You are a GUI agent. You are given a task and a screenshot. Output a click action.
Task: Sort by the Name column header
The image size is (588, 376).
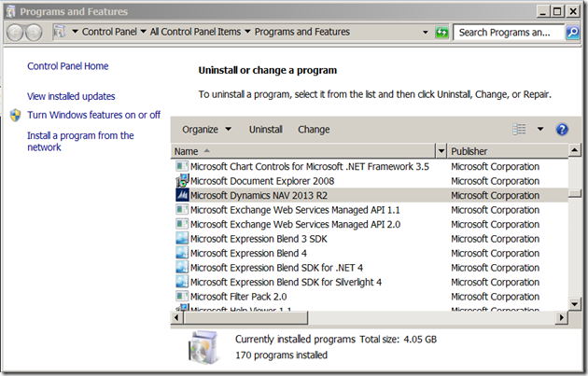pyautogui.click(x=303, y=151)
